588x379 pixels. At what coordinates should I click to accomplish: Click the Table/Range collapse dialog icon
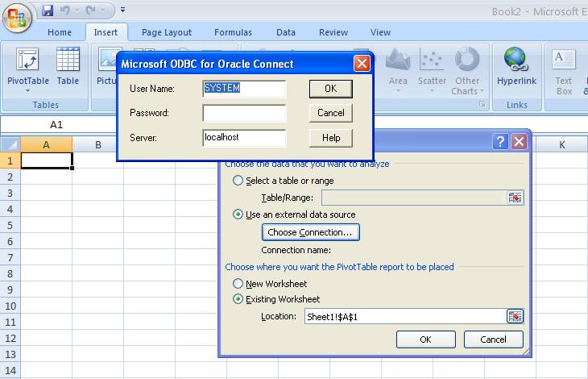pyautogui.click(x=515, y=198)
